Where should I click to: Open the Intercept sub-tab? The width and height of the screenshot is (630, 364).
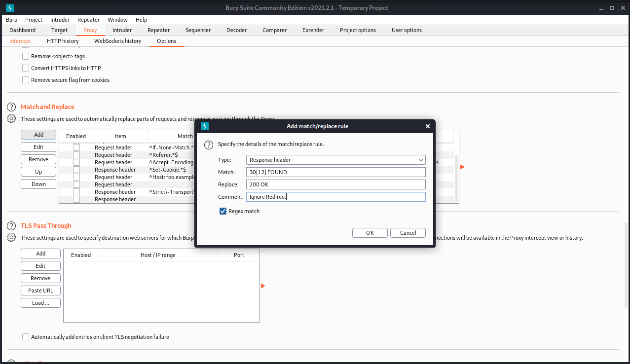(x=20, y=41)
